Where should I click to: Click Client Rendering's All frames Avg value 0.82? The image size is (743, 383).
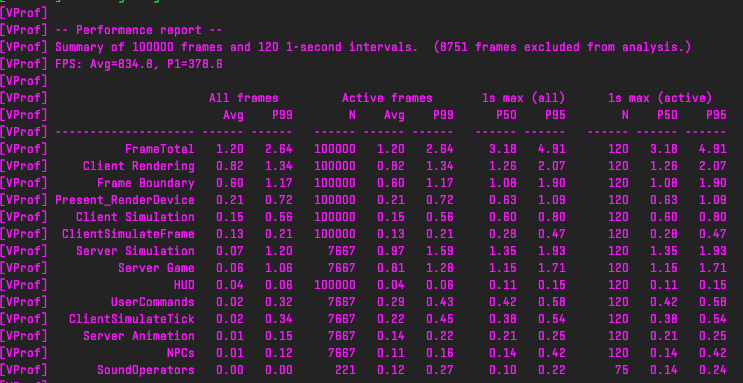point(230,166)
